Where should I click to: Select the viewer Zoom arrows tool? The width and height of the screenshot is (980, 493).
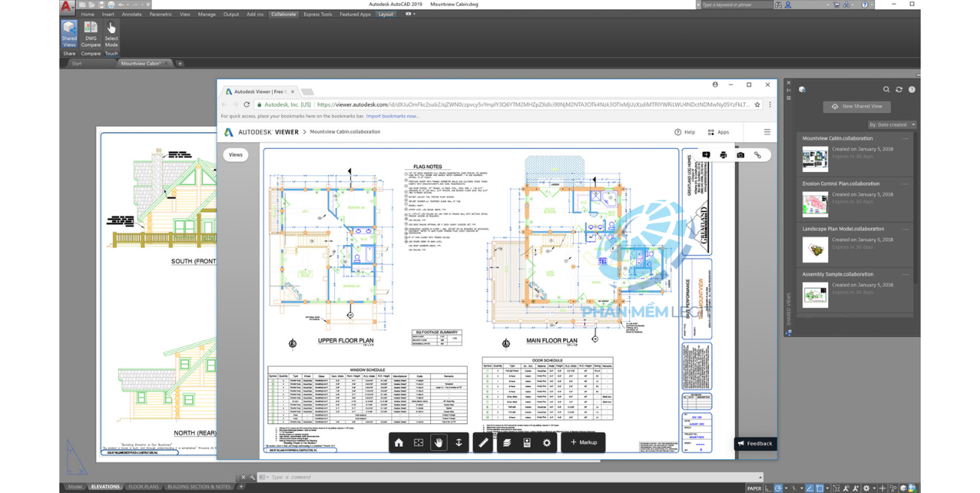[x=459, y=443]
